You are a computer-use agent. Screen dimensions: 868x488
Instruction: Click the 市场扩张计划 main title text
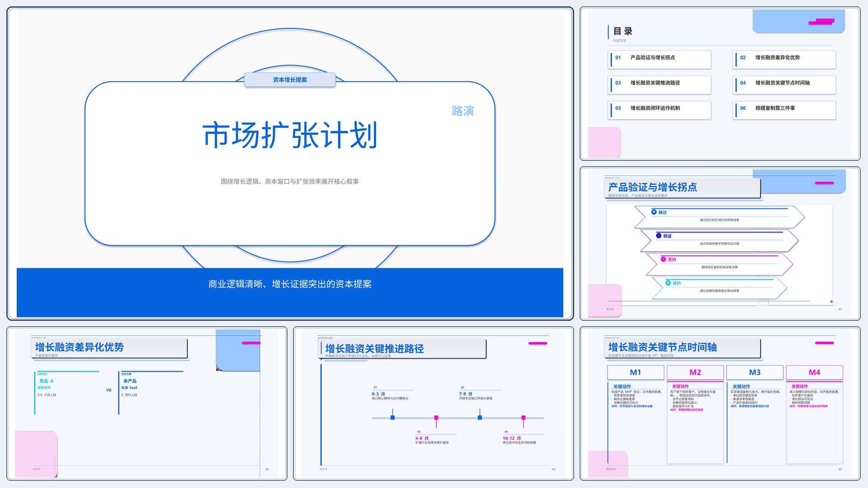click(290, 135)
